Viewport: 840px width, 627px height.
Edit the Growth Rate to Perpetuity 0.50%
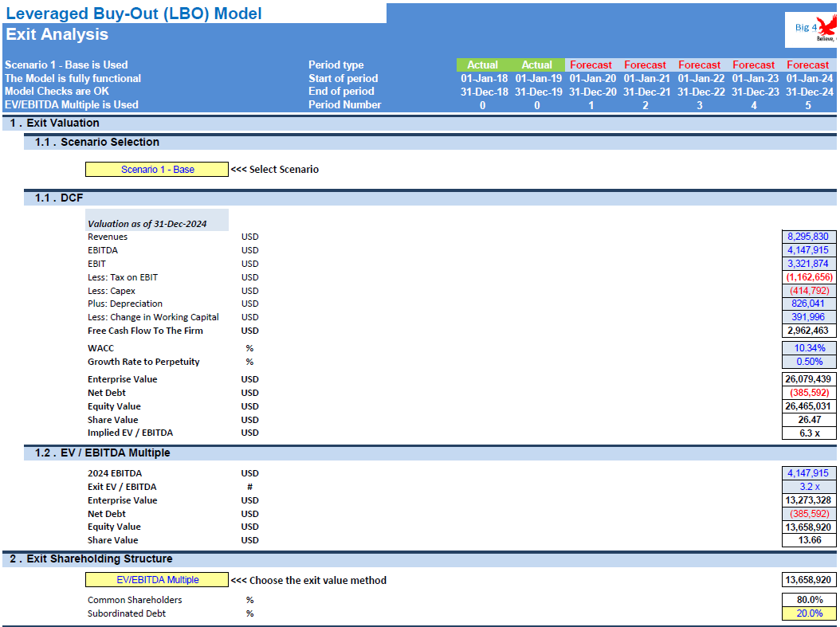[x=809, y=362]
